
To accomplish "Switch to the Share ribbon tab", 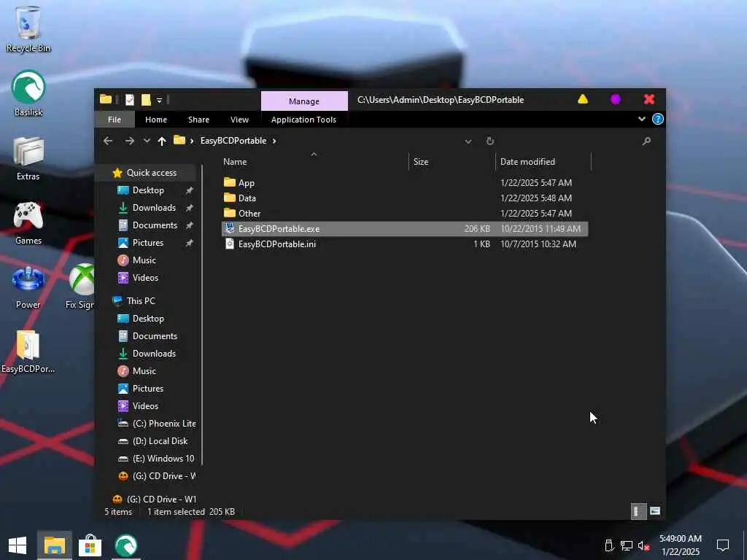I will 198,120.
